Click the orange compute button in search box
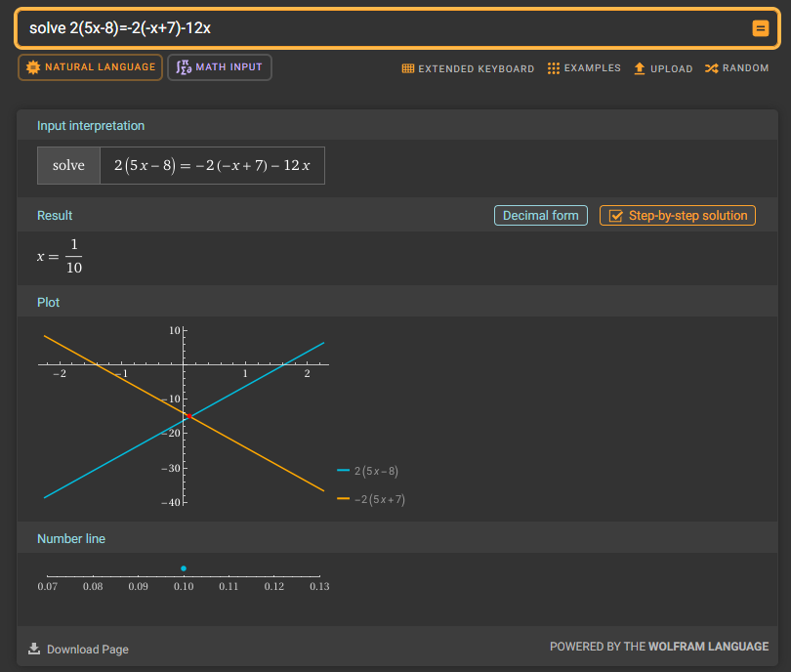 (761, 28)
